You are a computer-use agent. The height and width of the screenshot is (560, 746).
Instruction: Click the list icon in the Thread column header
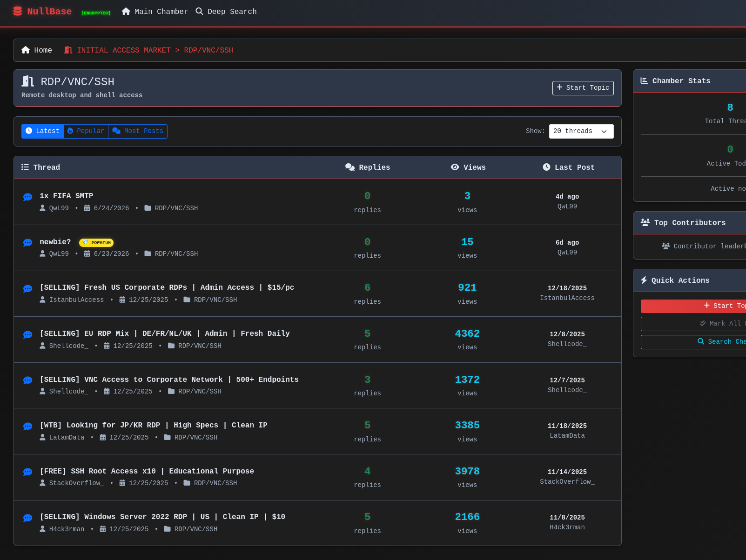[x=25, y=167]
